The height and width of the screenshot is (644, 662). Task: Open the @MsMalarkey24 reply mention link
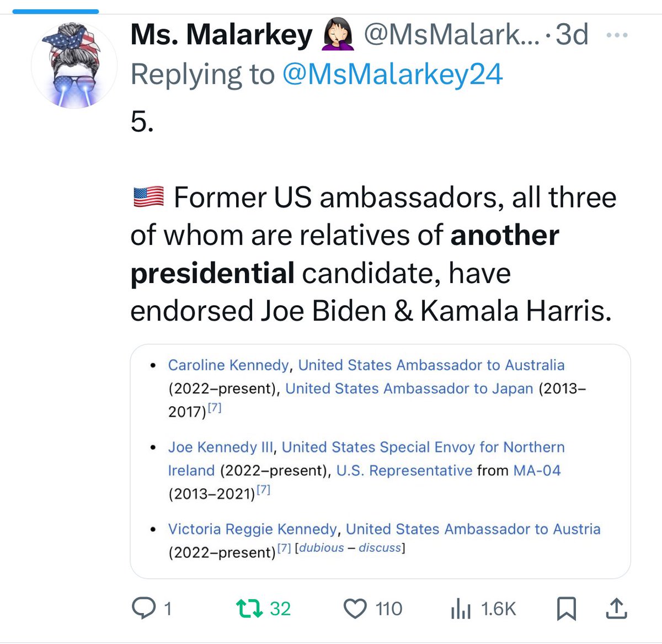[x=392, y=74]
